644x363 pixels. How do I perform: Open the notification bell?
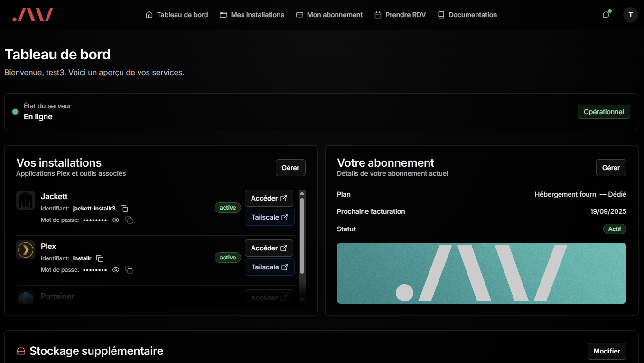click(606, 15)
